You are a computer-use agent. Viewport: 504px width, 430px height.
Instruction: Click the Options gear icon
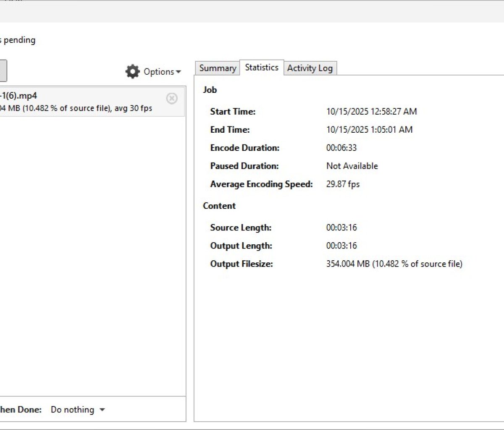[132, 72]
